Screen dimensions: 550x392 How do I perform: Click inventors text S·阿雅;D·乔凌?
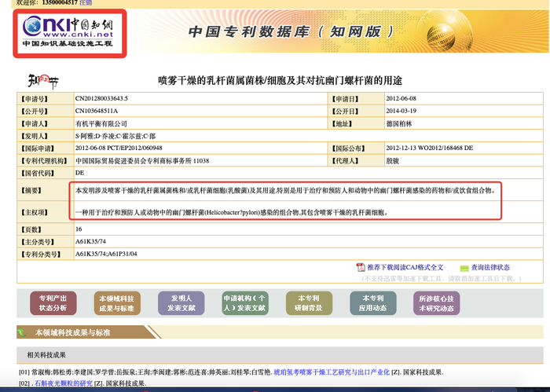pos(115,136)
